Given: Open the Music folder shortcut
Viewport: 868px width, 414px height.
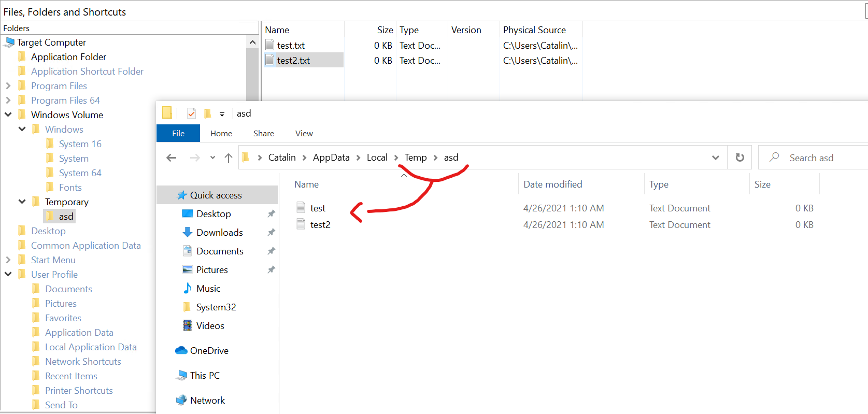Looking at the screenshot, I should point(208,289).
